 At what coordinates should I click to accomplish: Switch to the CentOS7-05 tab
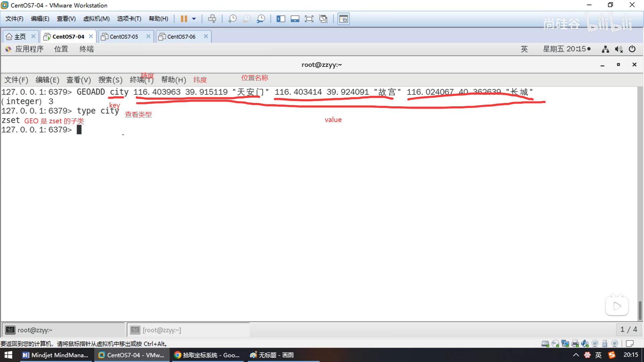tap(124, 37)
